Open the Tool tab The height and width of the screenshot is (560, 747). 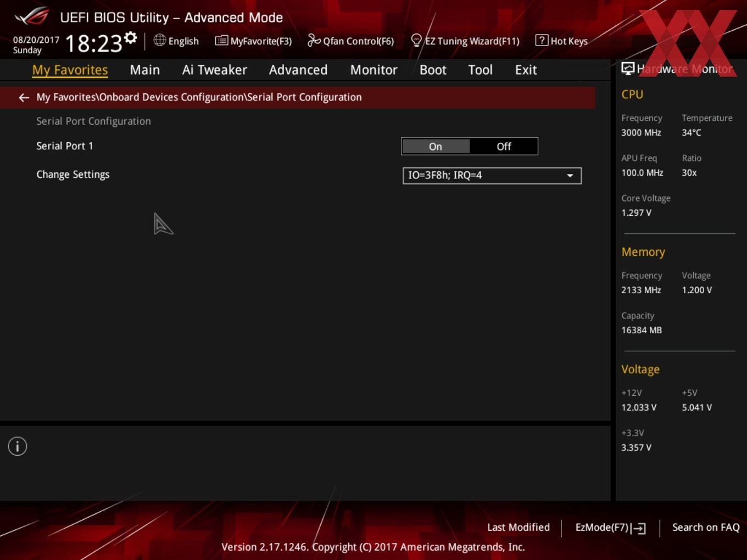click(x=480, y=70)
